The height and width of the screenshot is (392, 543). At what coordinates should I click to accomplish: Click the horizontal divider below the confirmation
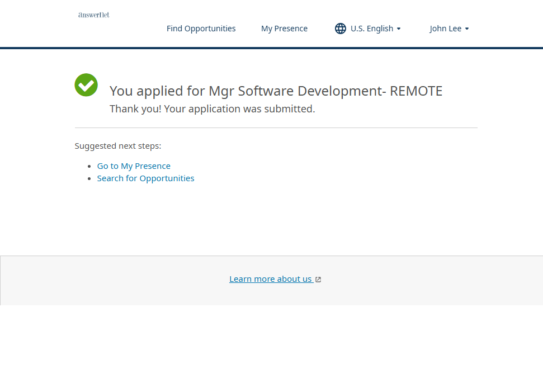pyautogui.click(x=276, y=127)
